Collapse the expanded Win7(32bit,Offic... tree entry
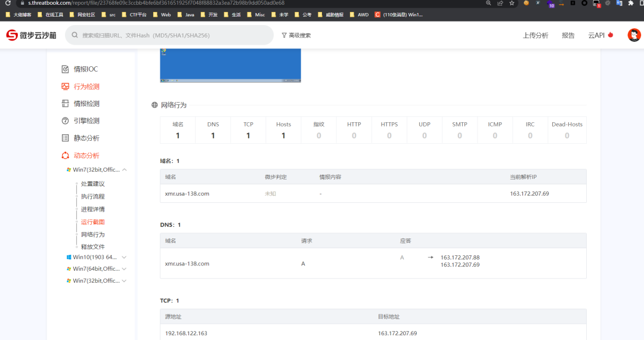Image resolution: width=644 pixels, height=340 pixels. (x=124, y=169)
